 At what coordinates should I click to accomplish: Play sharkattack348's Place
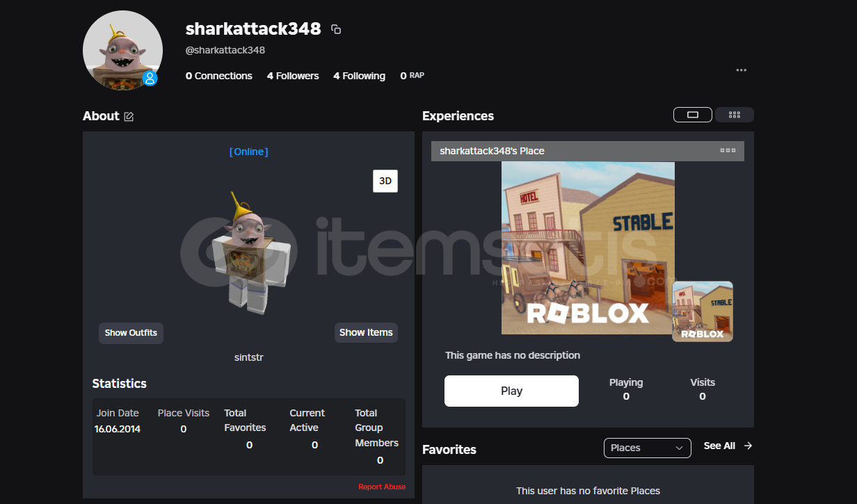(x=511, y=391)
